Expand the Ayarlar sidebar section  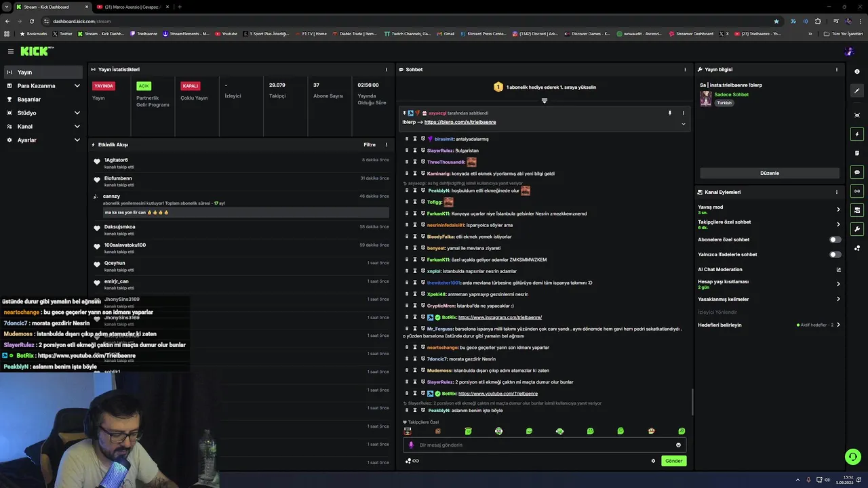pos(77,140)
